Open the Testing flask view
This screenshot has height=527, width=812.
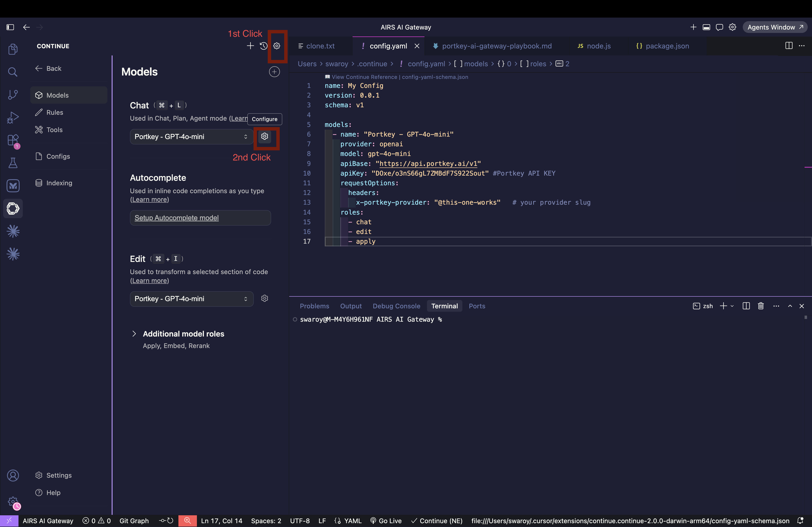[x=13, y=163]
